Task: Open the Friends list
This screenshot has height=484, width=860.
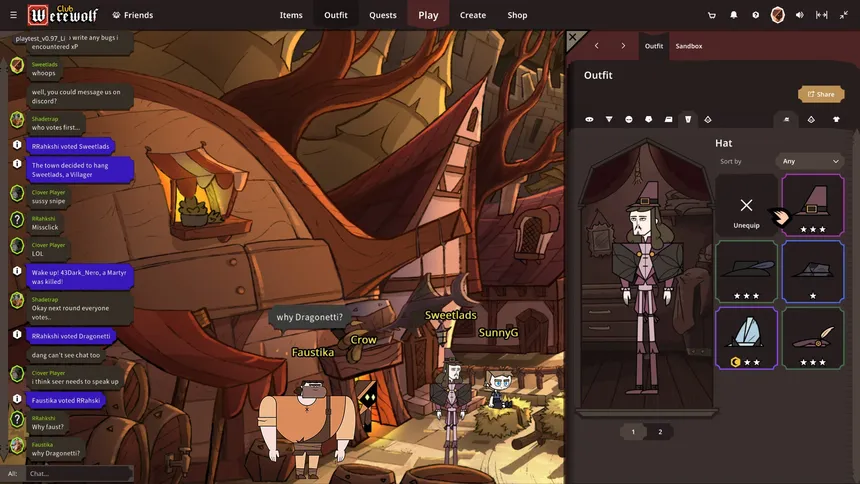Action: (x=133, y=15)
